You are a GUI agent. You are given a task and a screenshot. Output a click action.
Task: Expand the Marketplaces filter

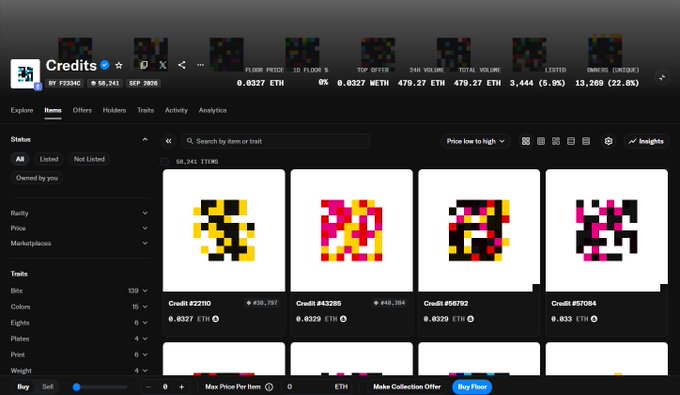(x=79, y=243)
